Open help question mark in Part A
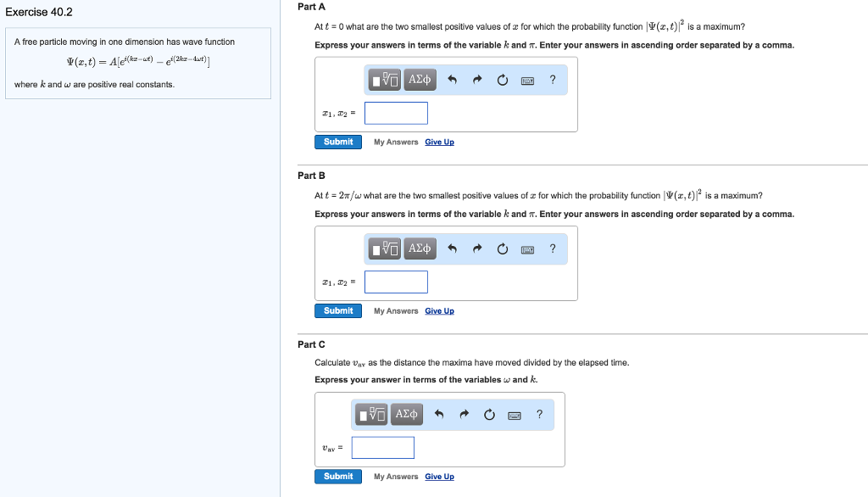The height and width of the screenshot is (497, 868). [x=553, y=80]
